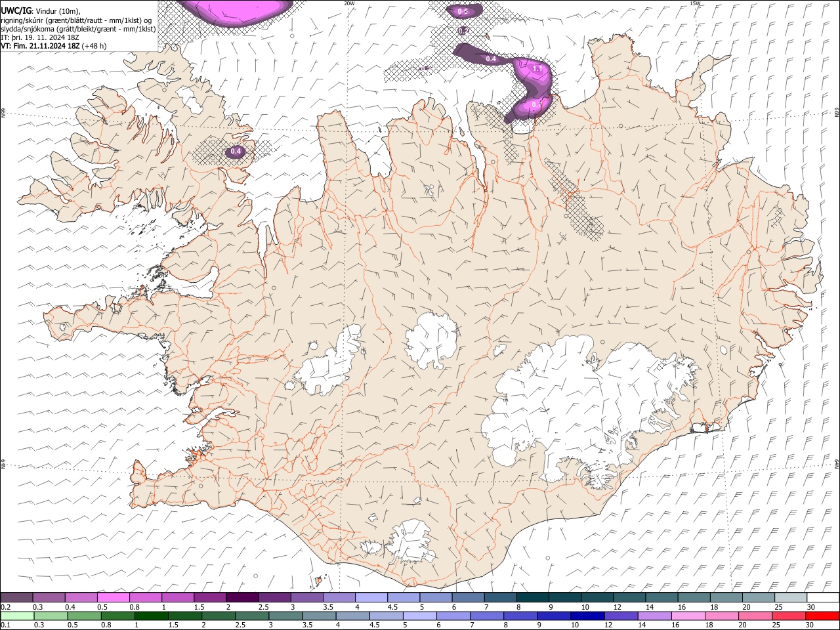This screenshot has width=840, height=630.
Task: Click the pale grey 25 swatch in snow legend
Action: (x=790, y=597)
